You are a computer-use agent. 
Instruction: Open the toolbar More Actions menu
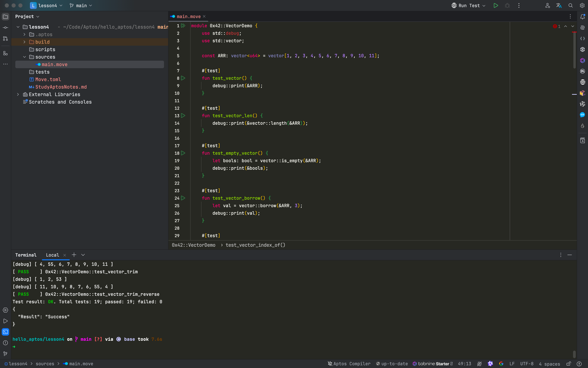click(519, 5)
